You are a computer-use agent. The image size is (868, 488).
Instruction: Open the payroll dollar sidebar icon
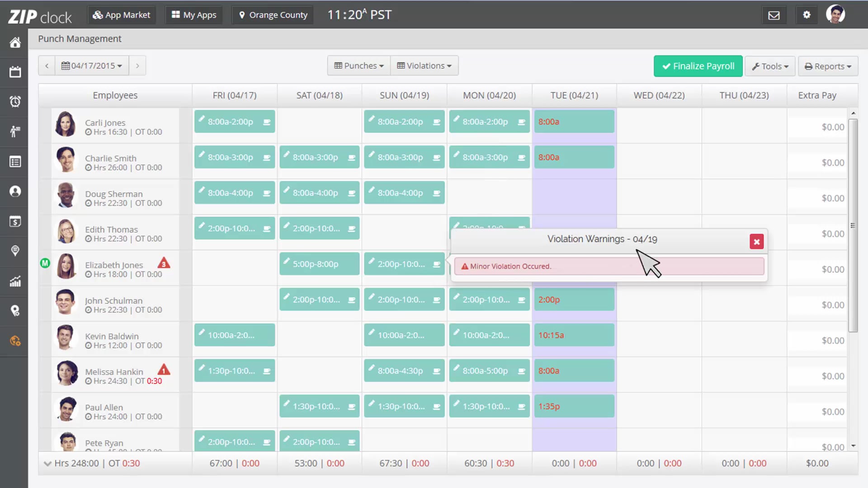point(15,221)
